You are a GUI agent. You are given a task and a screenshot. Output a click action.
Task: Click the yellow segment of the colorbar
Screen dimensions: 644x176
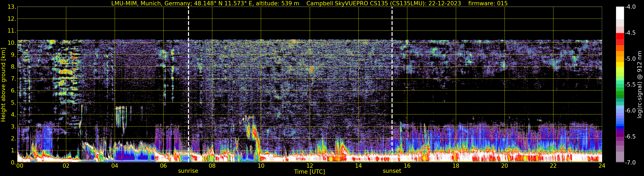pyautogui.click(x=620, y=65)
